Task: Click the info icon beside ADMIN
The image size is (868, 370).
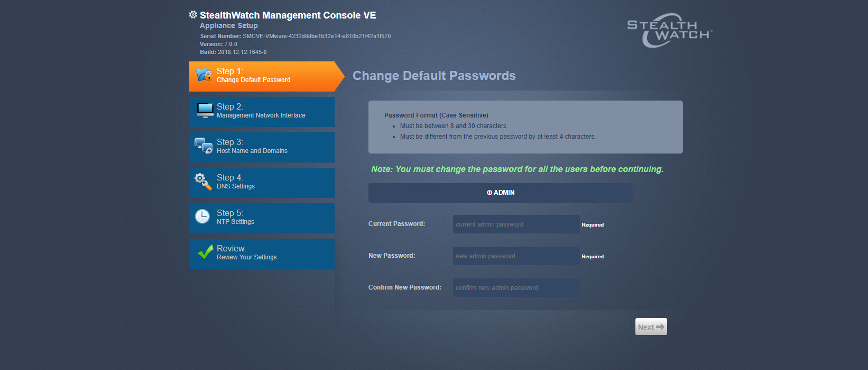Action: pyautogui.click(x=489, y=193)
